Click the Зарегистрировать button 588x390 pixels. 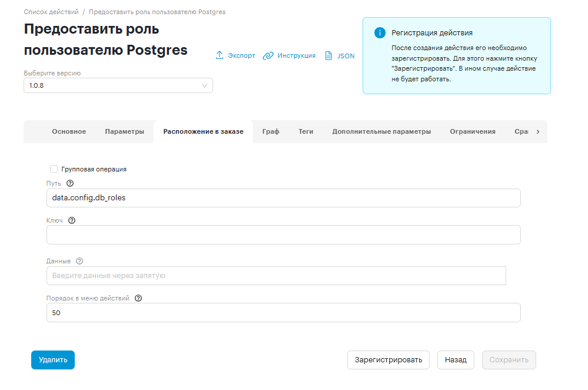pos(388,359)
